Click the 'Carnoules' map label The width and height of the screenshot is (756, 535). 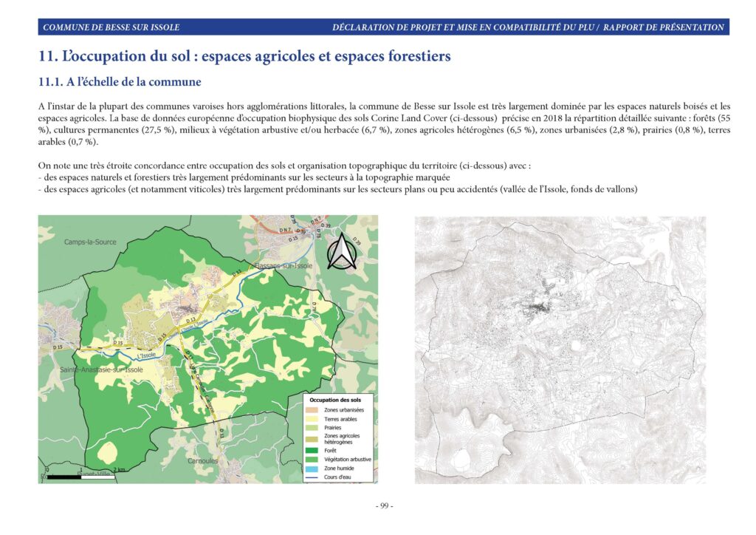pyautogui.click(x=202, y=460)
